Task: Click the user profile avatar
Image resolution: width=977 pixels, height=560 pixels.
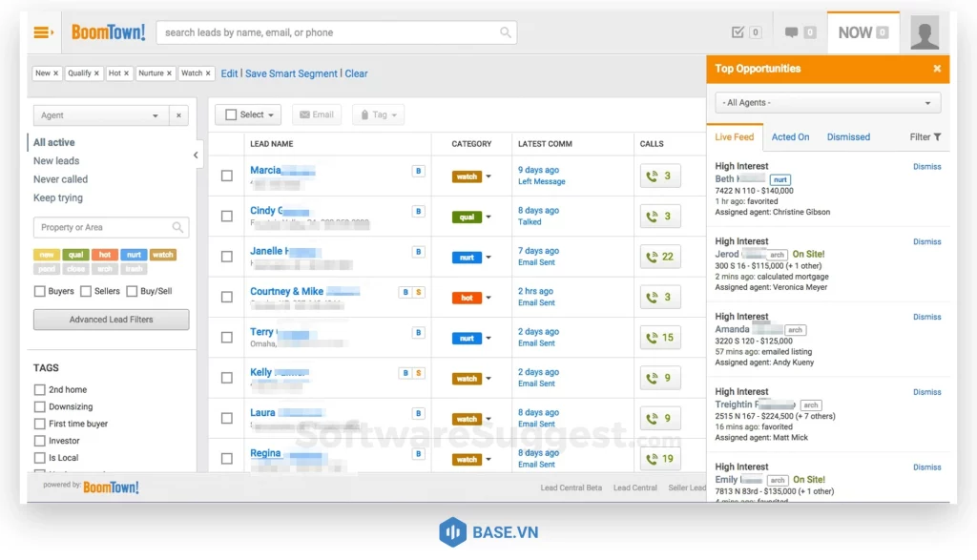Action: pyautogui.click(x=924, y=32)
